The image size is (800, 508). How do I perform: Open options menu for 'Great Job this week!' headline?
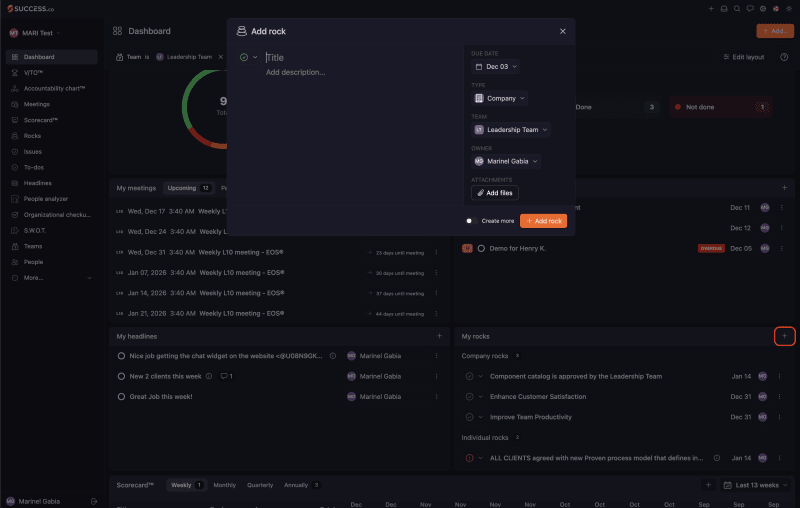click(x=436, y=397)
